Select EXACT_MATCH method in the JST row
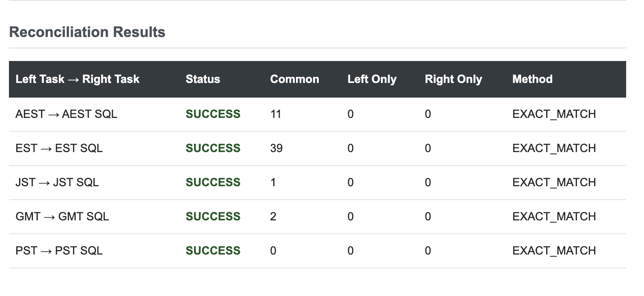Image resolution: width=644 pixels, height=296 pixels. click(x=554, y=183)
